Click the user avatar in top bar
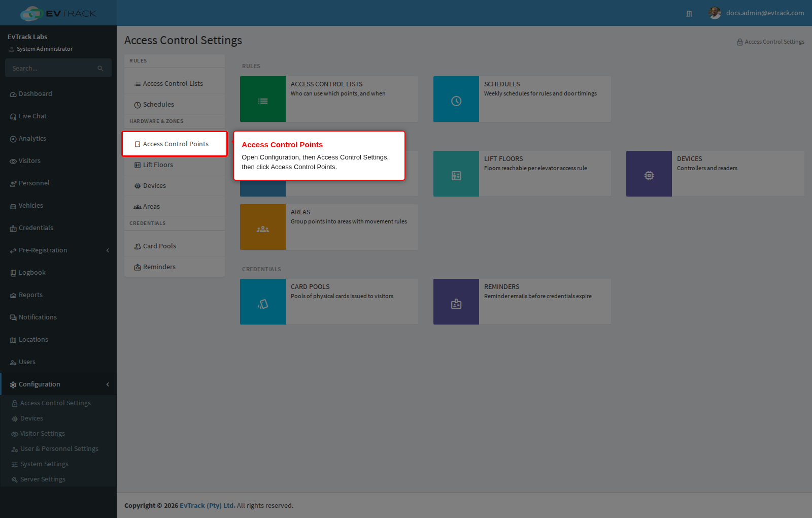812x518 pixels. [715, 13]
